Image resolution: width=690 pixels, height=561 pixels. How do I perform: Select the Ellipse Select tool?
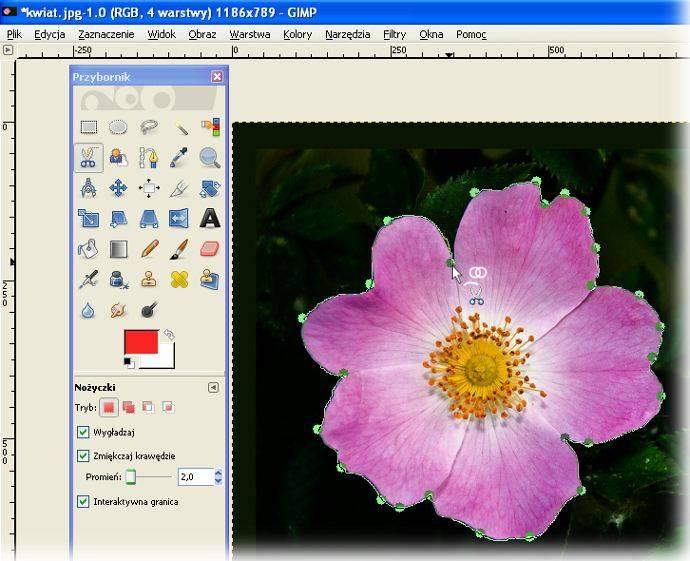118,128
